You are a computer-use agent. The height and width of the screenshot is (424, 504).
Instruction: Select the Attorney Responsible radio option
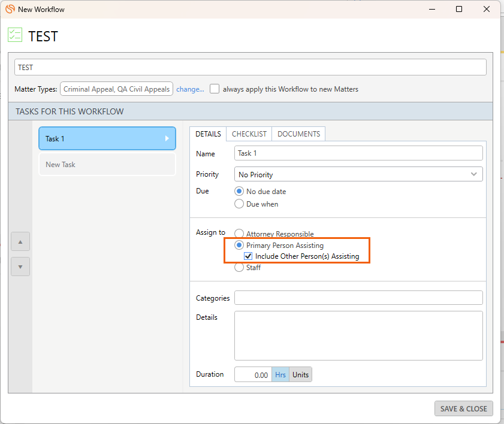(x=240, y=234)
